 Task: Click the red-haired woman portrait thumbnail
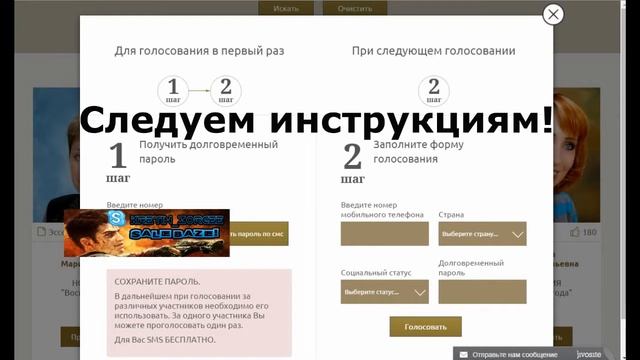[576, 155]
